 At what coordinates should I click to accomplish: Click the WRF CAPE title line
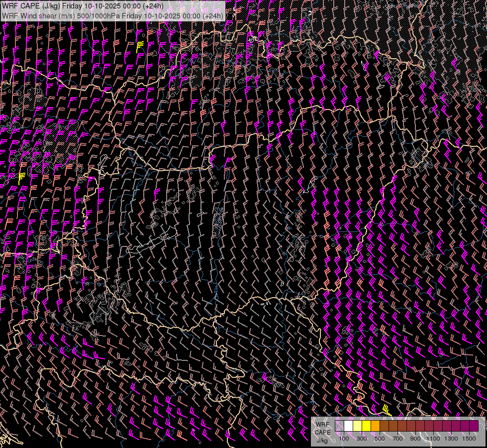83,6
